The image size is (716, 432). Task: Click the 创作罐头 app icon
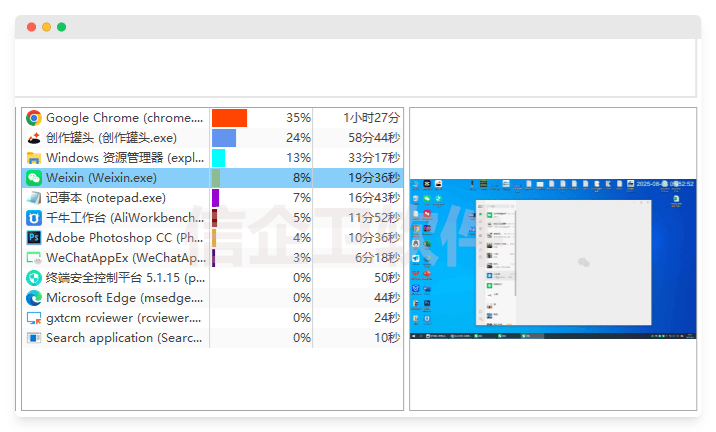click(34, 138)
